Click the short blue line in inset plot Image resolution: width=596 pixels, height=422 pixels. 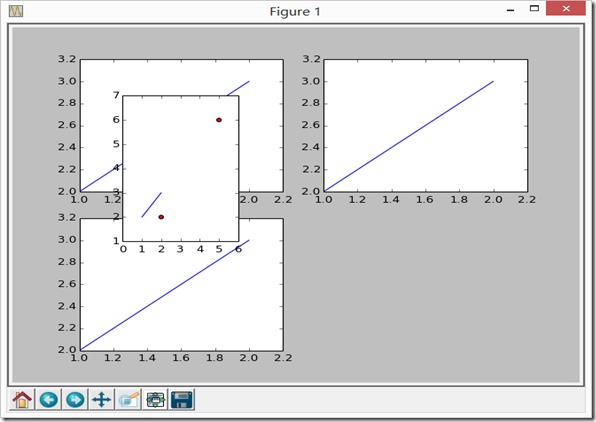pyautogui.click(x=152, y=205)
